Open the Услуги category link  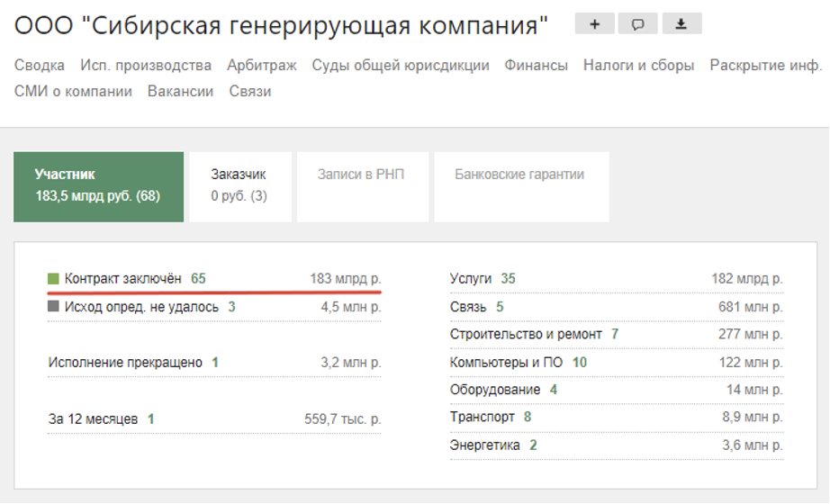(471, 279)
